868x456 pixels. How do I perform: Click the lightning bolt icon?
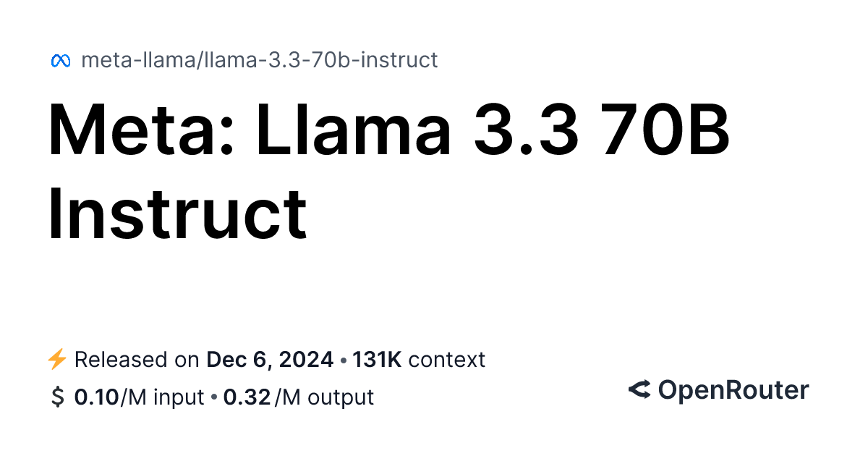click(x=57, y=359)
